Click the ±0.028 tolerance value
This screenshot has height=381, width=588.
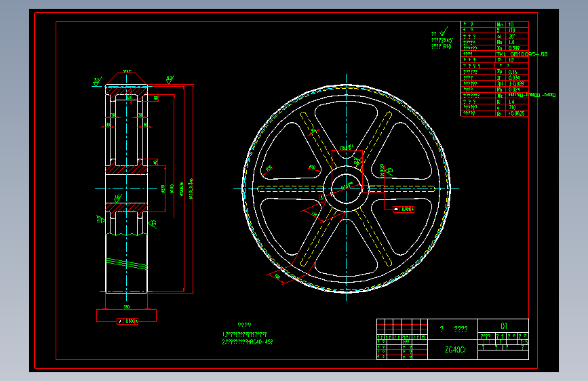tap(516, 84)
